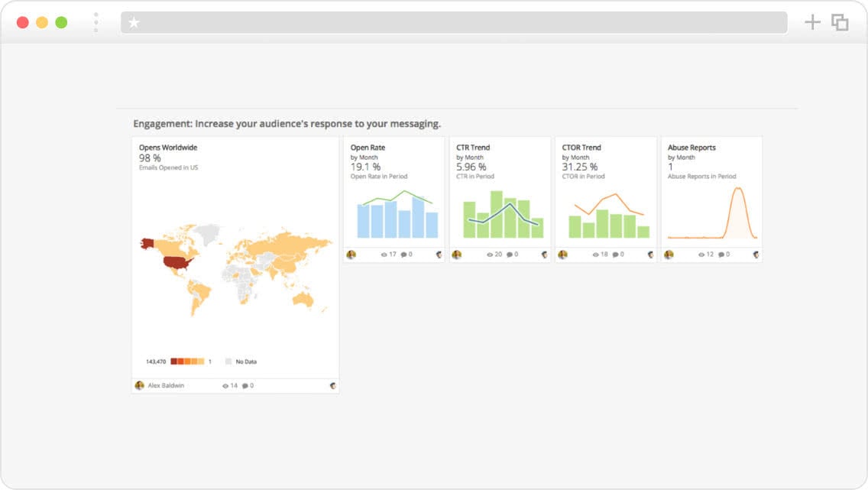Open the browser's vertical dots menu

[x=96, y=22]
